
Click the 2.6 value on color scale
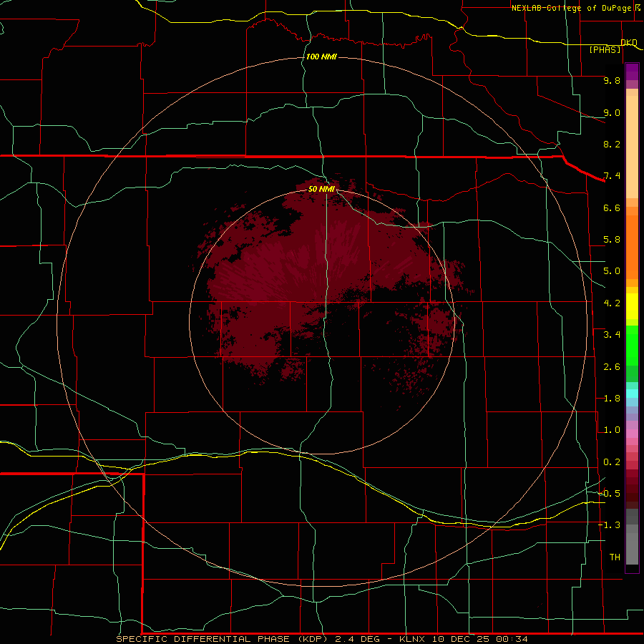(x=612, y=367)
